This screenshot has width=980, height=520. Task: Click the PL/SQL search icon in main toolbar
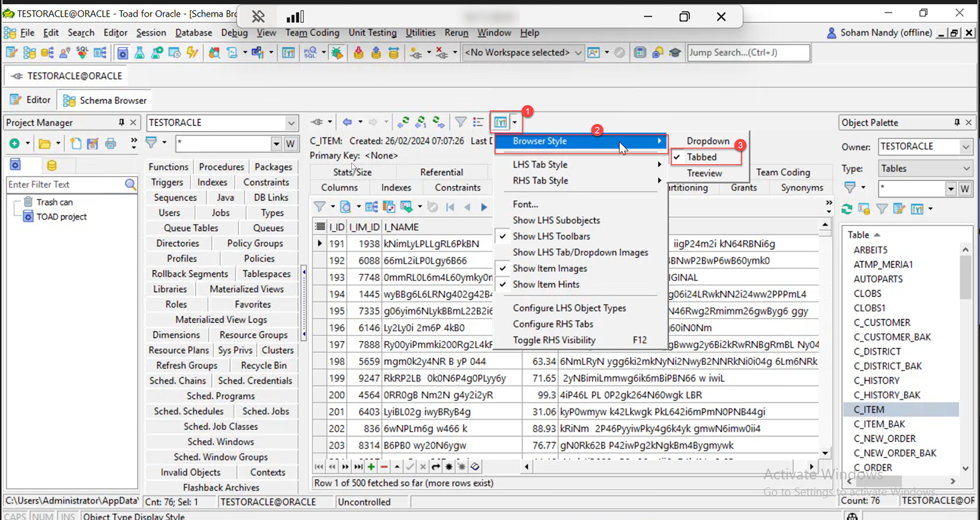310,53
